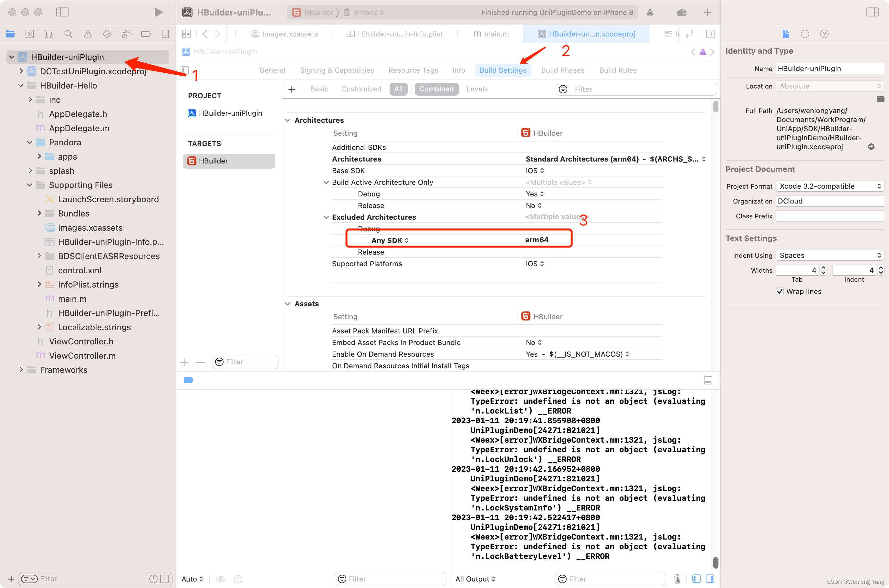Select the Levels view button
This screenshot has width=889, height=588.
[477, 89]
